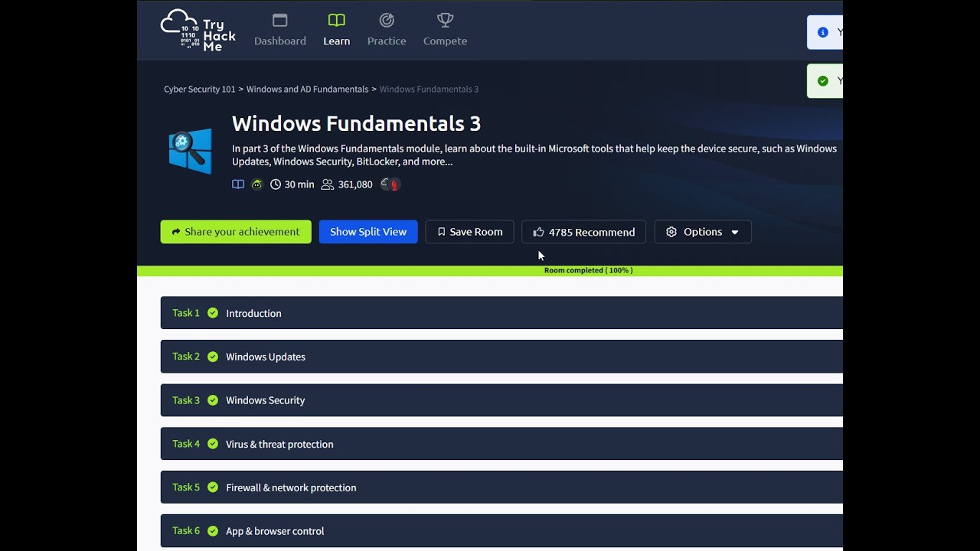Click the gear icon in Options
The width and height of the screenshot is (980, 551).
(671, 232)
